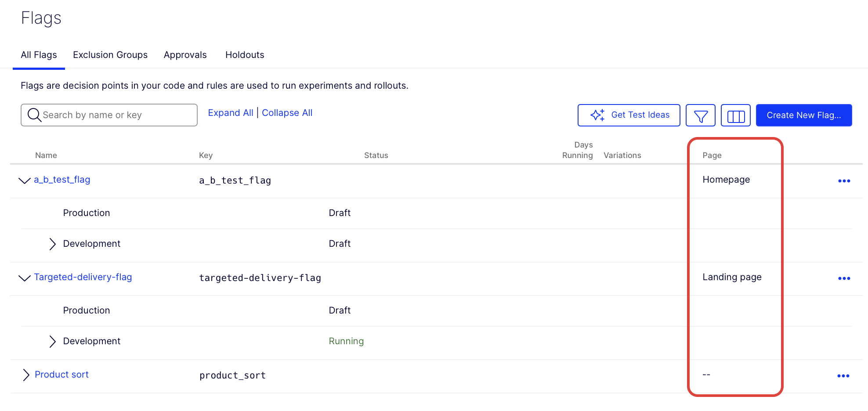Click the Collapse All link
This screenshot has height=411, width=868.
click(x=287, y=113)
